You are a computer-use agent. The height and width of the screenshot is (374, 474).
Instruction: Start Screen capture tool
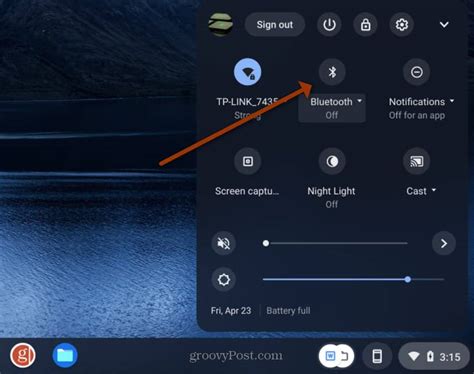[x=248, y=161]
